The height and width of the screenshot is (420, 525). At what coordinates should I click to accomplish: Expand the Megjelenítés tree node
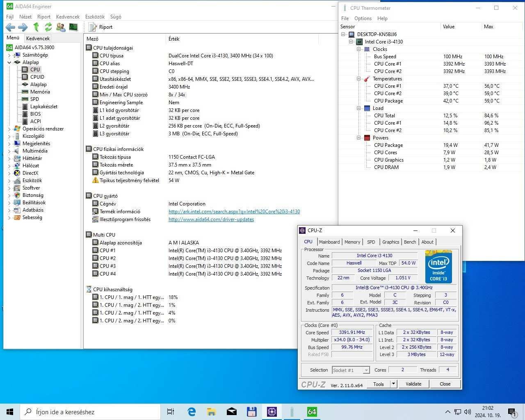tap(9, 144)
